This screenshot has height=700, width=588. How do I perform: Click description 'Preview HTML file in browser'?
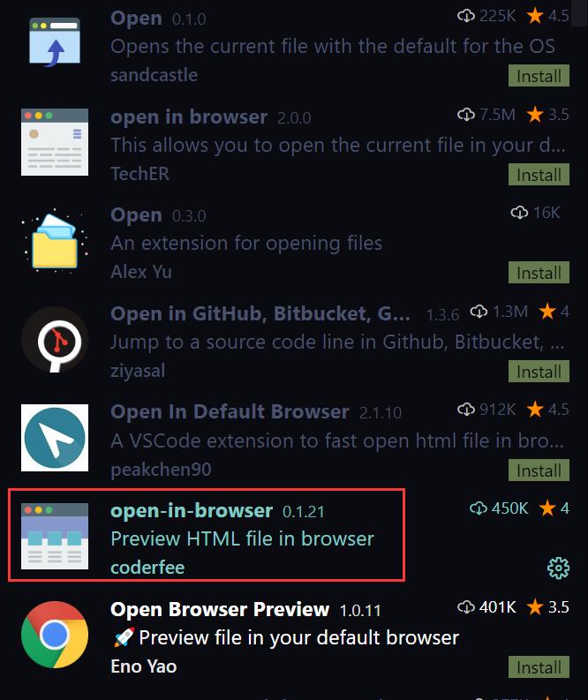pyautogui.click(x=243, y=538)
